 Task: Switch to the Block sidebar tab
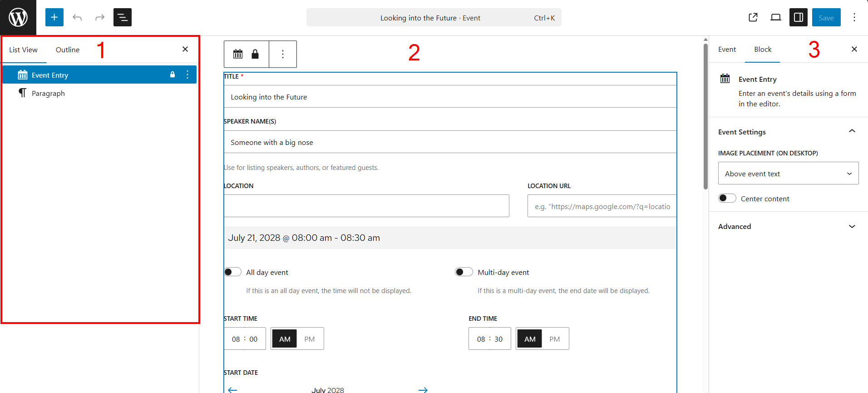point(763,49)
